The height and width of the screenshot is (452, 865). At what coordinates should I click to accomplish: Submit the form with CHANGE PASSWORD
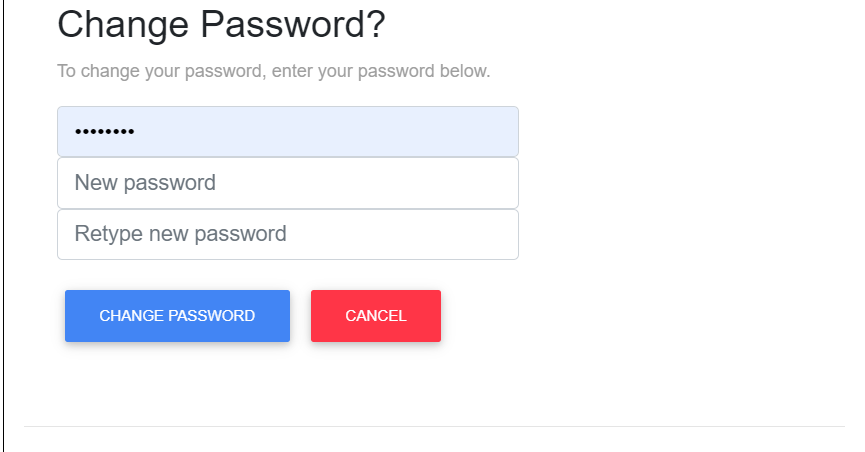click(177, 316)
